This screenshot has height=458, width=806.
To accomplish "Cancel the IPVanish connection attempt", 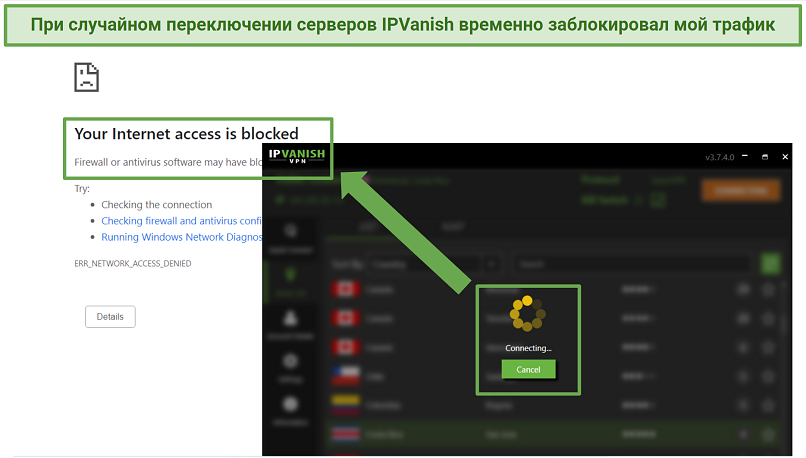I will point(528,369).
